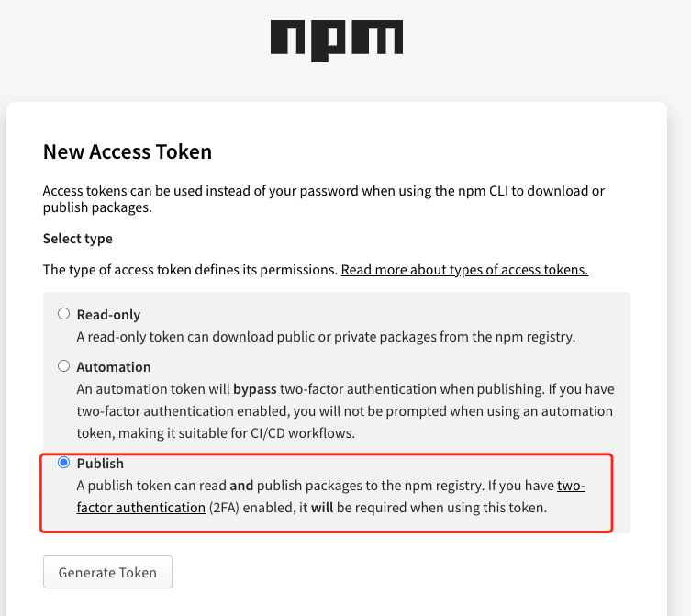Select the Read-only radio button
The width and height of the screenshot is (691, 616).
click(64, 314)
